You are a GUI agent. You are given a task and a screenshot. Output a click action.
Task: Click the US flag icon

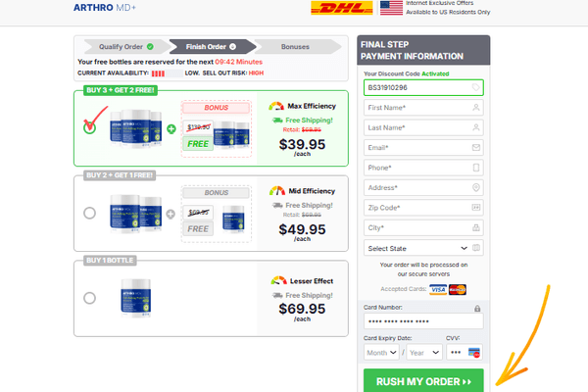click(391, 8)
